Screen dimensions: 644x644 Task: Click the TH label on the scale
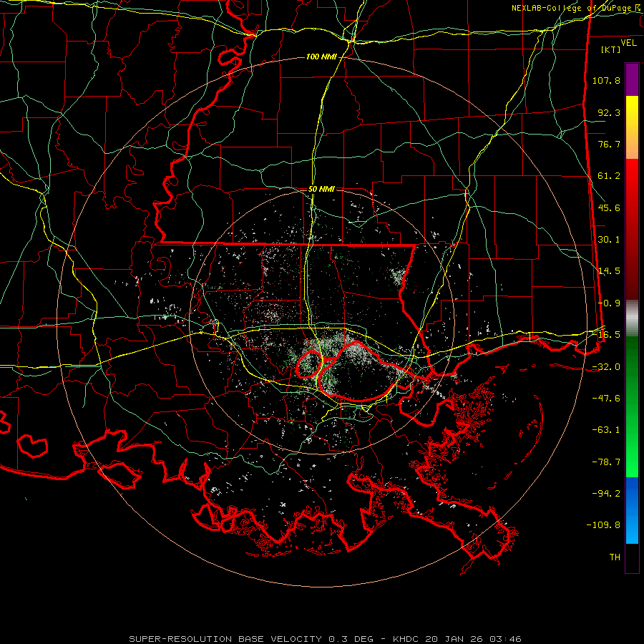point(615,557)
